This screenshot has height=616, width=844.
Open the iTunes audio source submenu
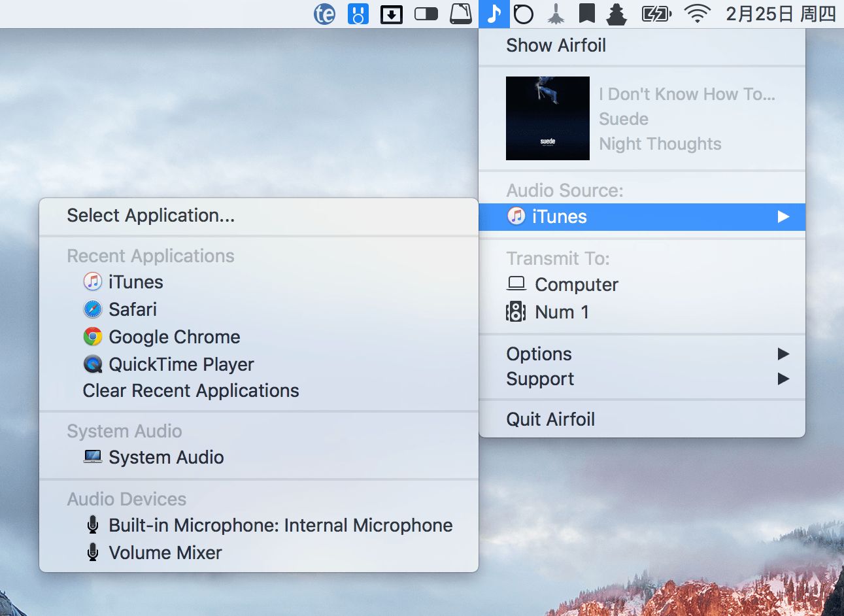tap(642, 216)
